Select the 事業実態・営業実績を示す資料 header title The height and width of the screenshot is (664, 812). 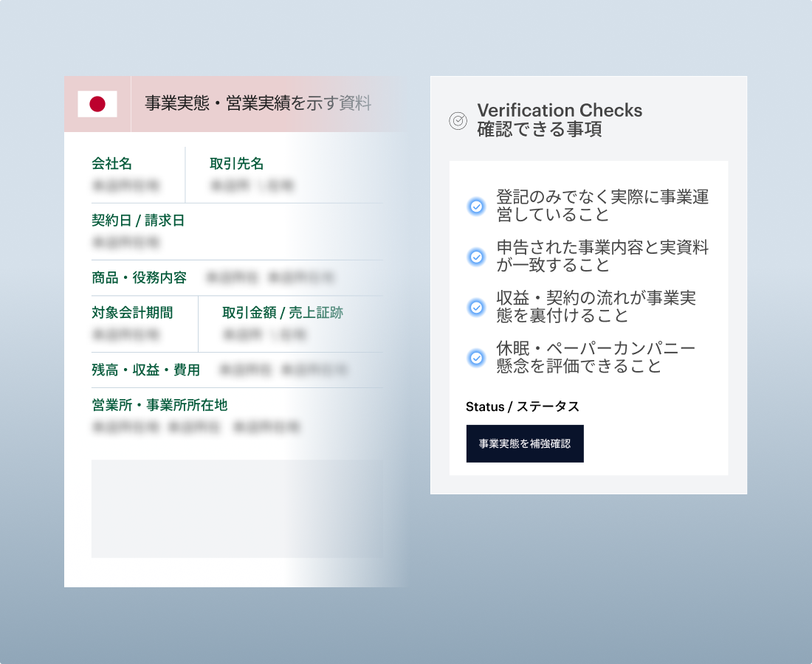[x=258, y=103]
